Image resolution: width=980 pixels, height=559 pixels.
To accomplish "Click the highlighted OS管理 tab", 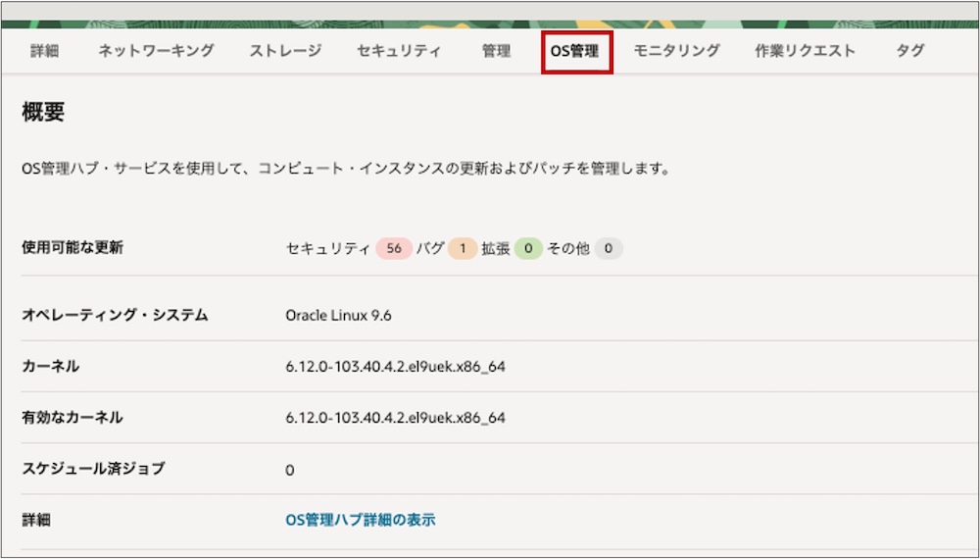I will [x=576, y=51].
